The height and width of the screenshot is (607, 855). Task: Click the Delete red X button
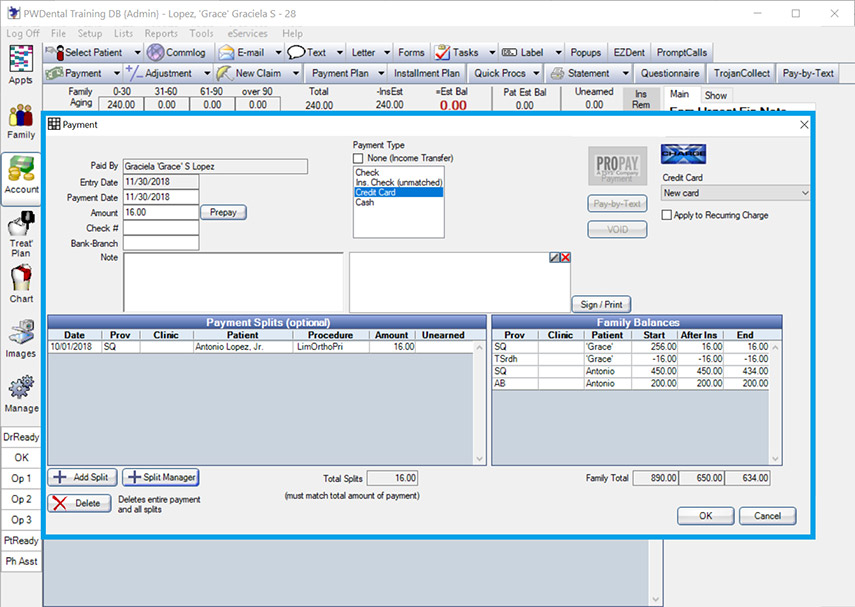point(80,503)
